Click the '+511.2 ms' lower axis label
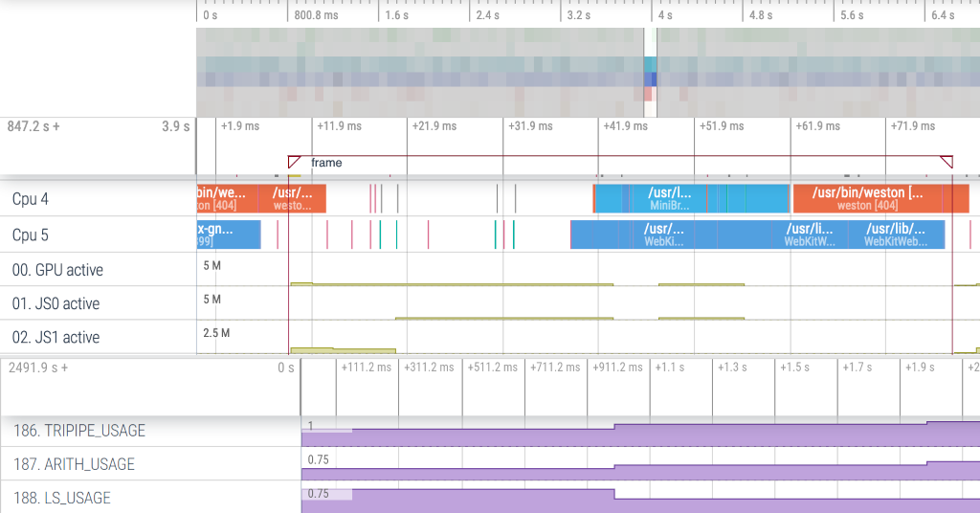This screenshot has height=513, width=980. [x=493, y=368]
